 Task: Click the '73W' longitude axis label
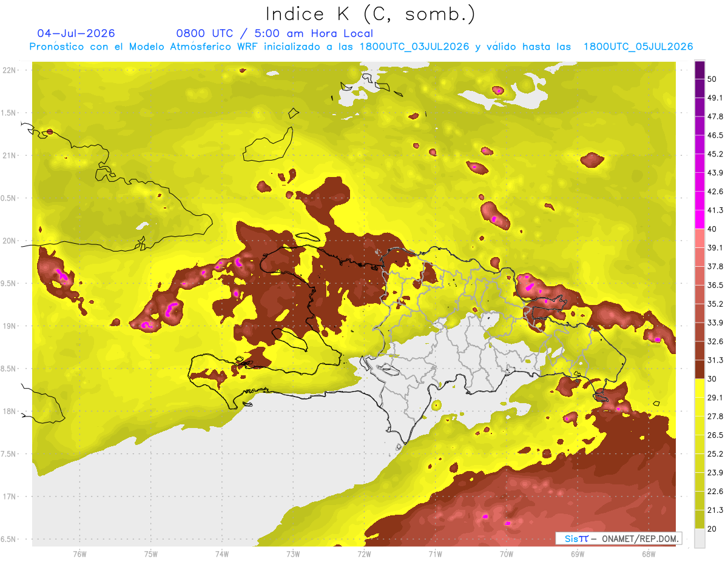click(293, 554)
